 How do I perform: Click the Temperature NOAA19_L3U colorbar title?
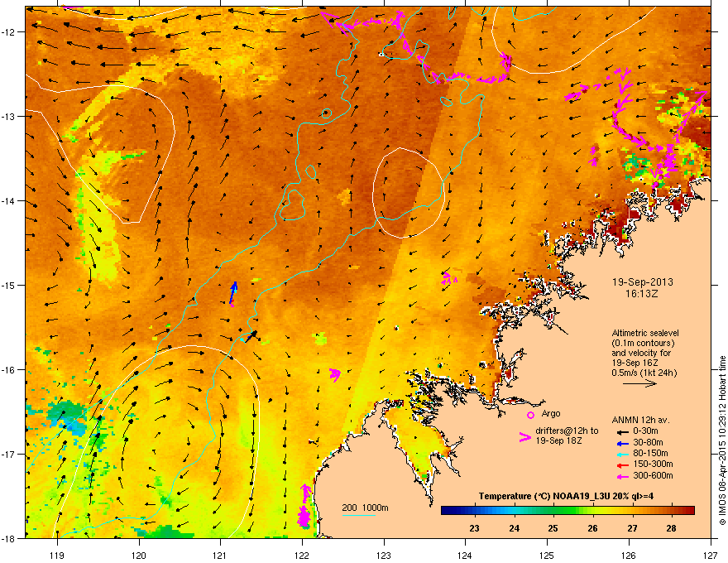pos(566,496)
